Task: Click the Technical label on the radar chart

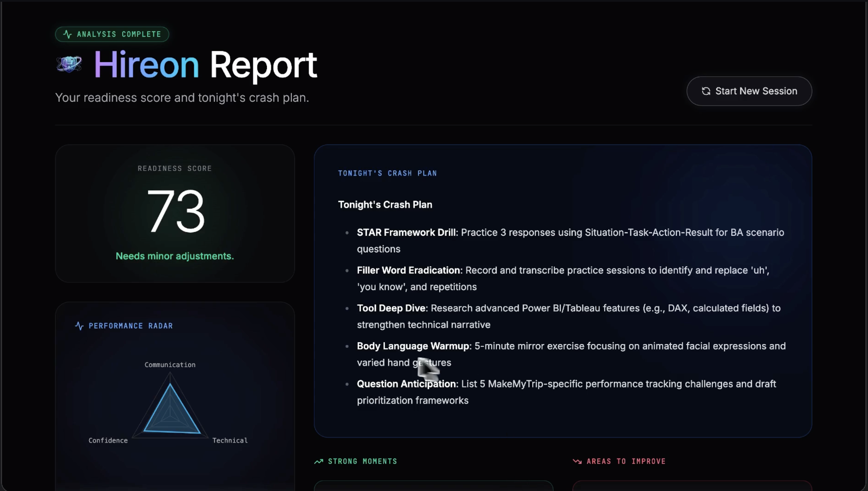Action: coord(230,440)
